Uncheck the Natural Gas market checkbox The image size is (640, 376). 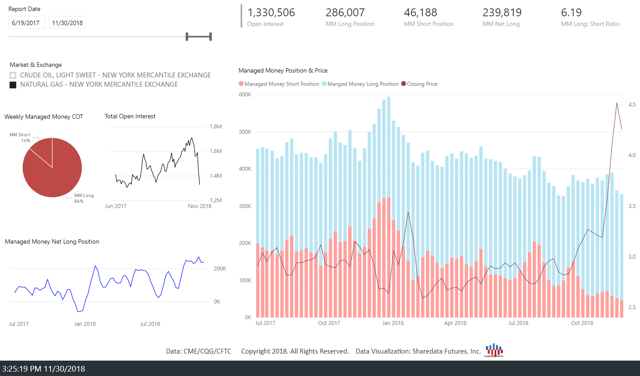pyautogui.click(x=13, y=85)
